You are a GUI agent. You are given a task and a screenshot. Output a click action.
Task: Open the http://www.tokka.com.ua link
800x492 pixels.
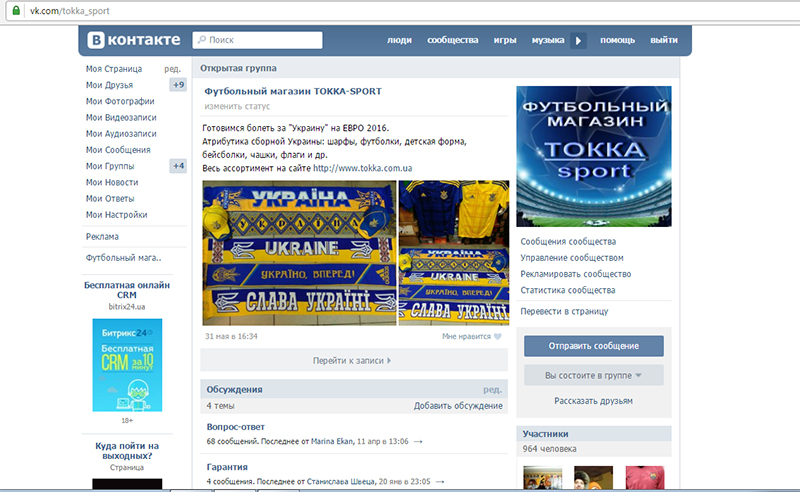tap(362, 168)
